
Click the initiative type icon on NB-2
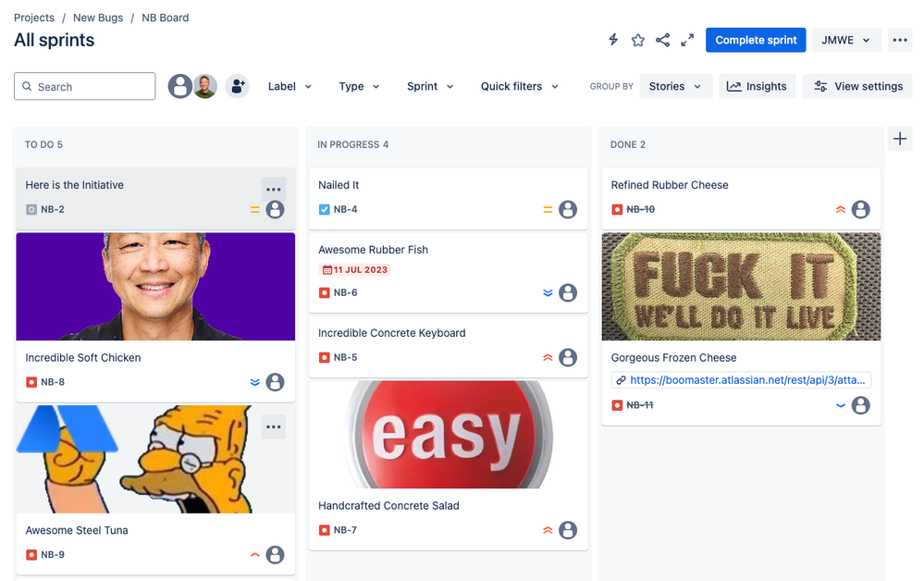click(31, 209)
